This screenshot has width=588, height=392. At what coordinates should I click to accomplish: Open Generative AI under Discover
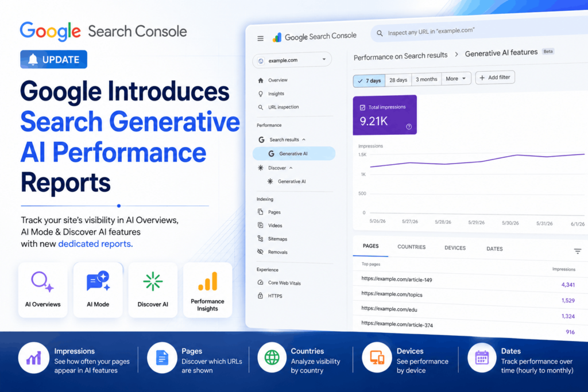click(291, 181)
